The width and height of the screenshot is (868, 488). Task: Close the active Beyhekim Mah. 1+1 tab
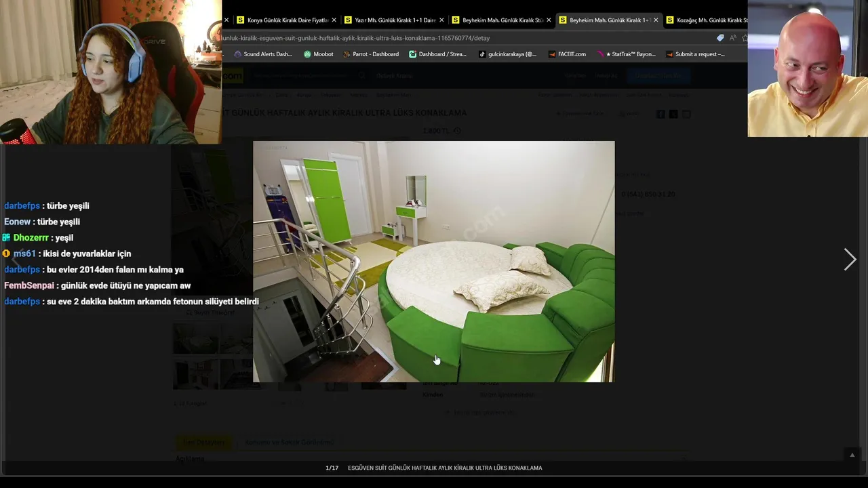click(656, 20)
